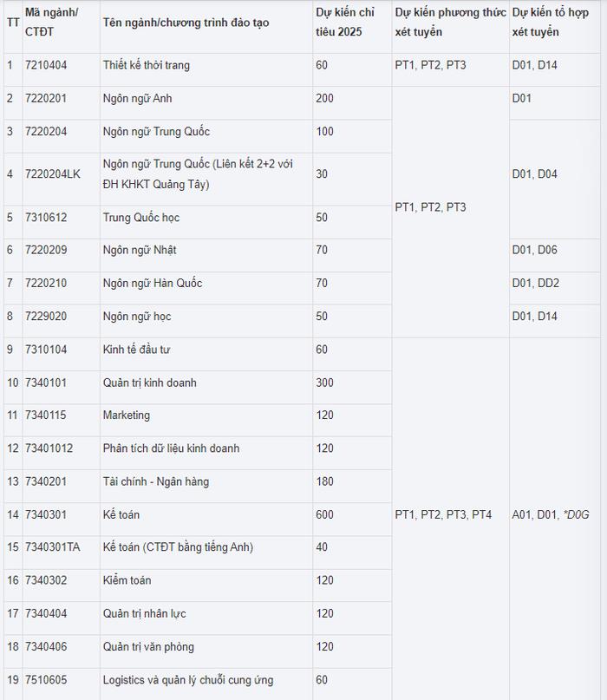Select "Phân tích dữ liệu kinh doanh"
The image size is (607, 700).
[171, 448]
